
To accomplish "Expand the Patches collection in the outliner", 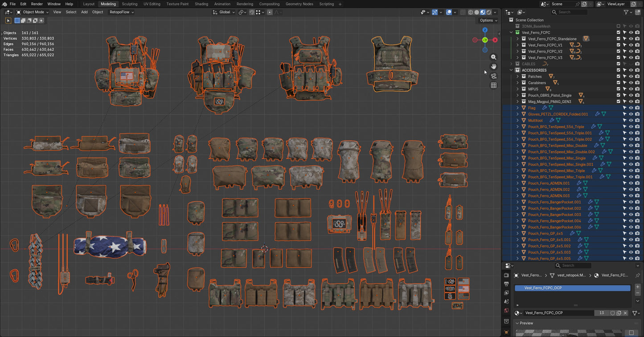I will 517,76.
